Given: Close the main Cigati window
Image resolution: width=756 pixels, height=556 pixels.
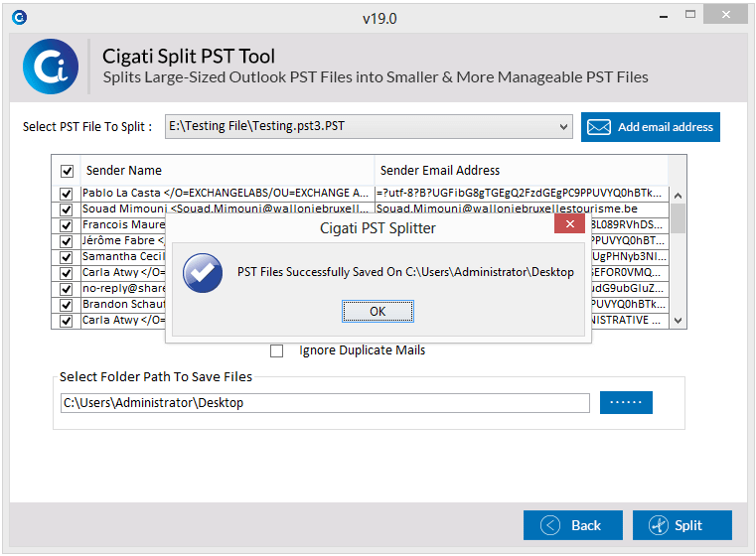Looking at the screenshot, I should tap(725, 15).
